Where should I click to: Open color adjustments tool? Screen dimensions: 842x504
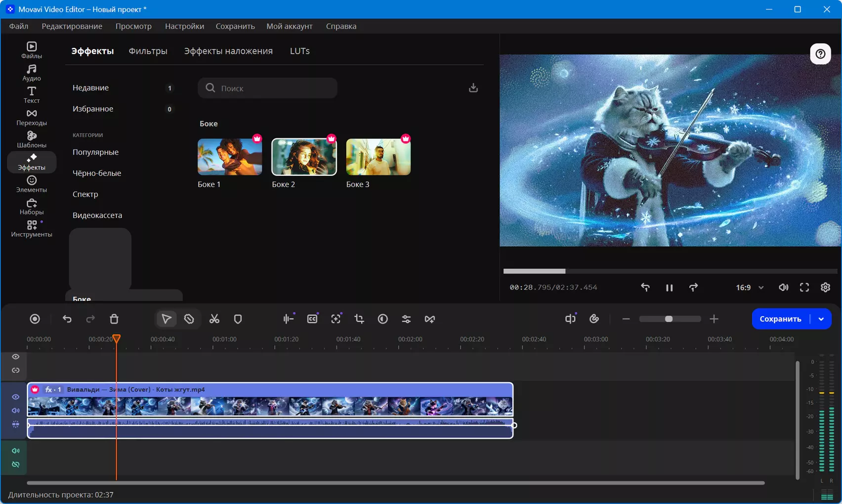click(x=383, y=319)
